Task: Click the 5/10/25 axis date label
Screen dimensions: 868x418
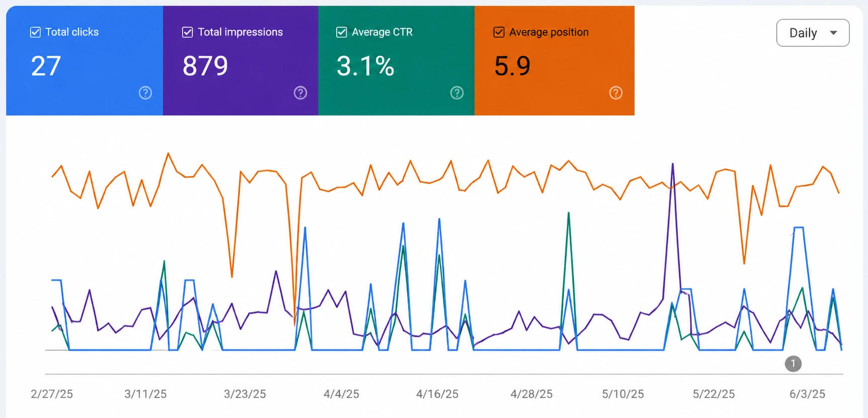Action: click(623, 394)
